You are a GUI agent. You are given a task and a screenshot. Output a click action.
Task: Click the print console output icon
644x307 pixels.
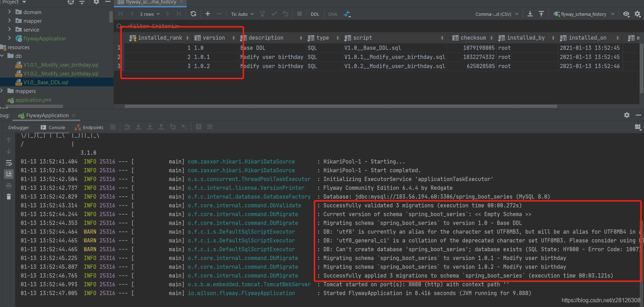pos(9,186)
